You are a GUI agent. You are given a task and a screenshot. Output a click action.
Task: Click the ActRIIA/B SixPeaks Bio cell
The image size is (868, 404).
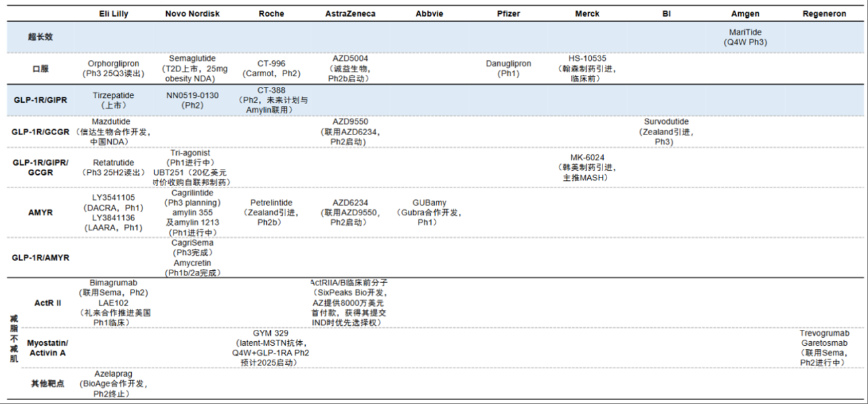(350, 303)
